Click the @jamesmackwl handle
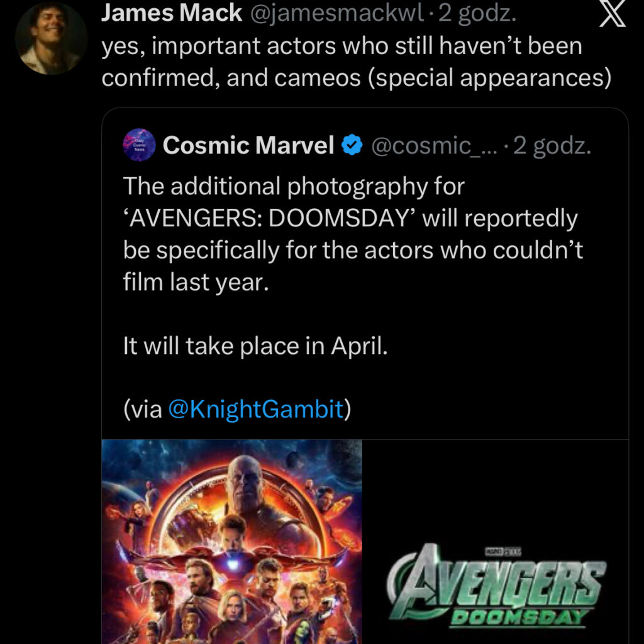Image resolution: width=644 pixels, height=644 pixels. [336, 13]
